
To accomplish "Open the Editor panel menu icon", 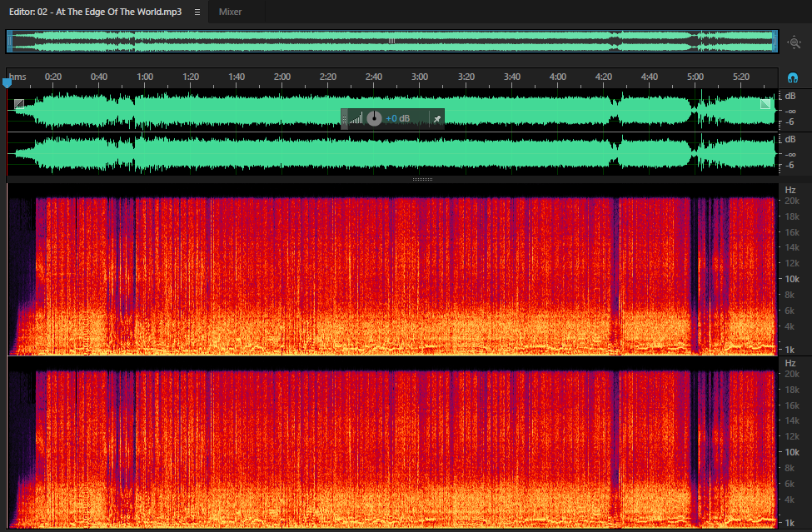I will (x=197, y=12).
